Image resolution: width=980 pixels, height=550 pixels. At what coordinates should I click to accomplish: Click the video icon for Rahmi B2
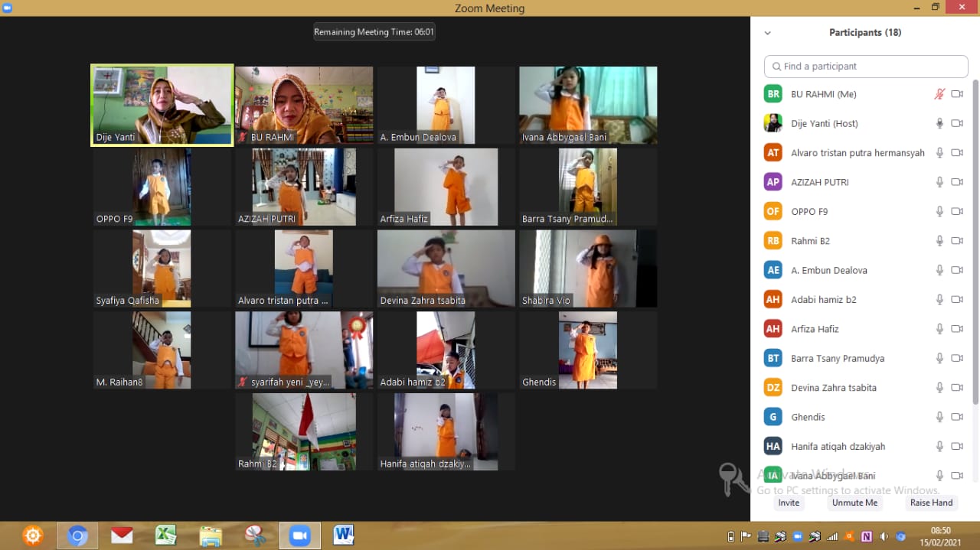click(957, 241)
